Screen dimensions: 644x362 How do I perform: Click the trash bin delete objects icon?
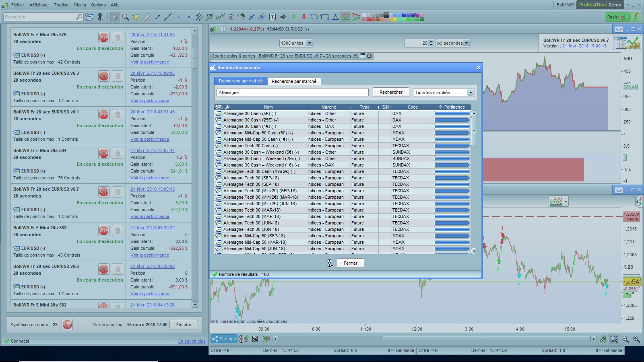click(231, 17)
